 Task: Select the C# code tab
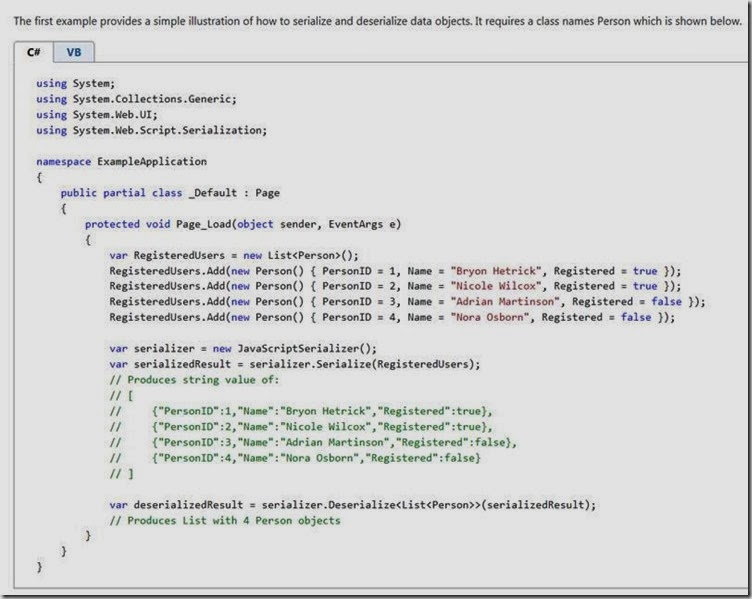(x=34, y=52)
